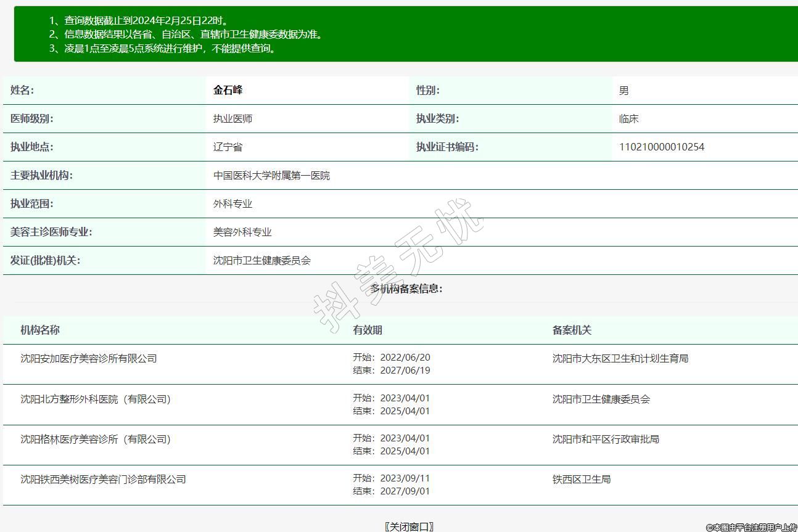Click the 沈阳市卫生健康委员会 issuing authority value
Image resolution: width=798 pixels, height=532 pixels.
click(262, 261)
